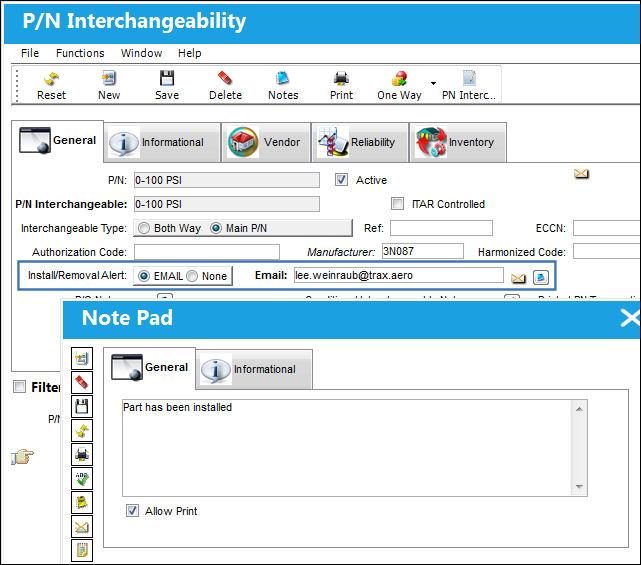Click the yellow icon below Note Pad spell check
Viewport: 641px width, 565px height.
click(x=82, y=502)
